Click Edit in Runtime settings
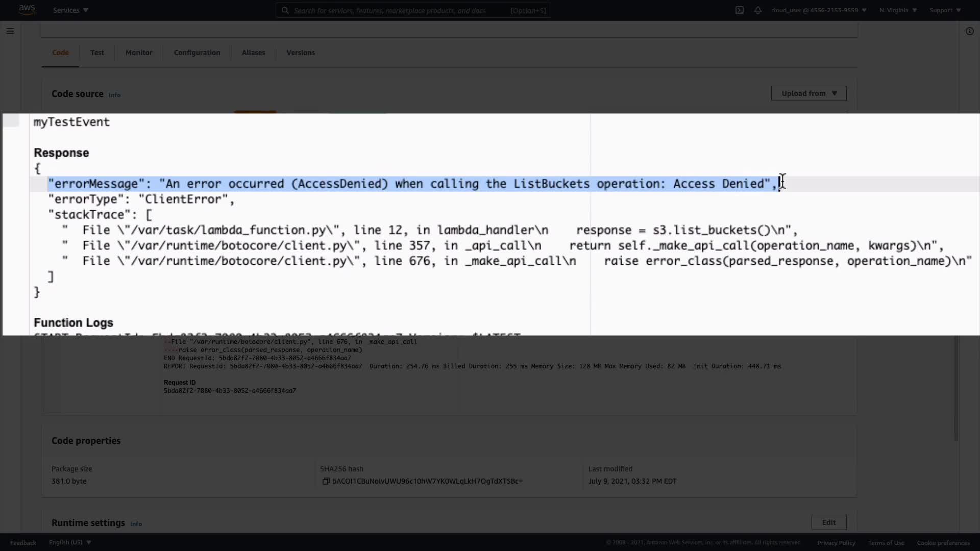Viewport: 980px width, 551px height. tap(828, 522)
